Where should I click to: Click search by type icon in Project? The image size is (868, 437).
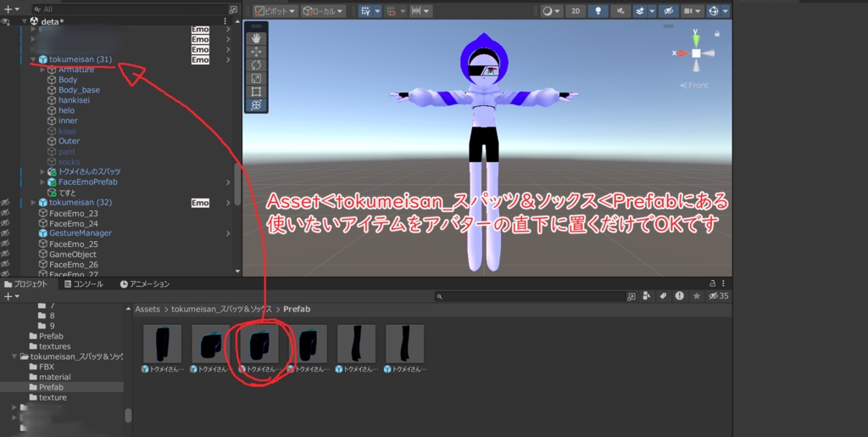point(646,296)
